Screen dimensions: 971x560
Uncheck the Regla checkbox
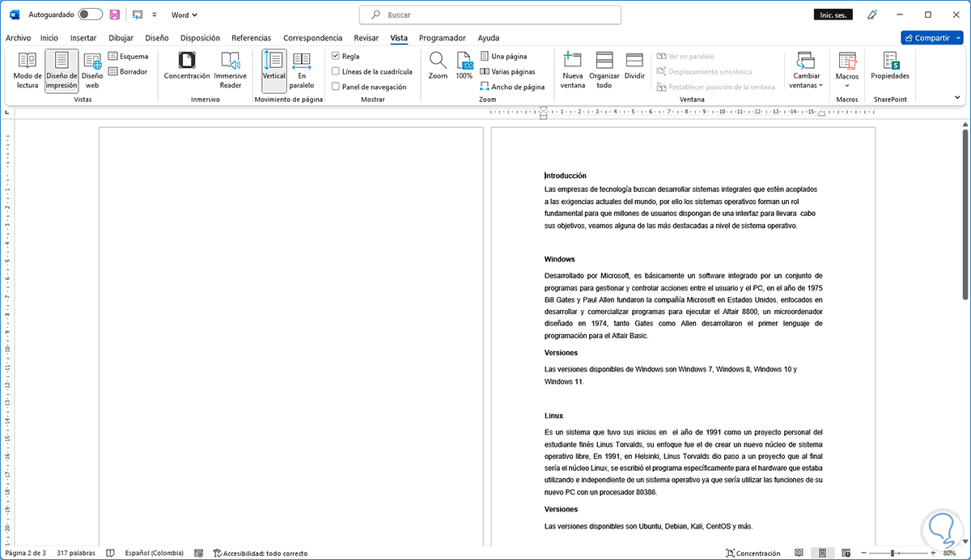pyautogui.click(x=336, y=57)
